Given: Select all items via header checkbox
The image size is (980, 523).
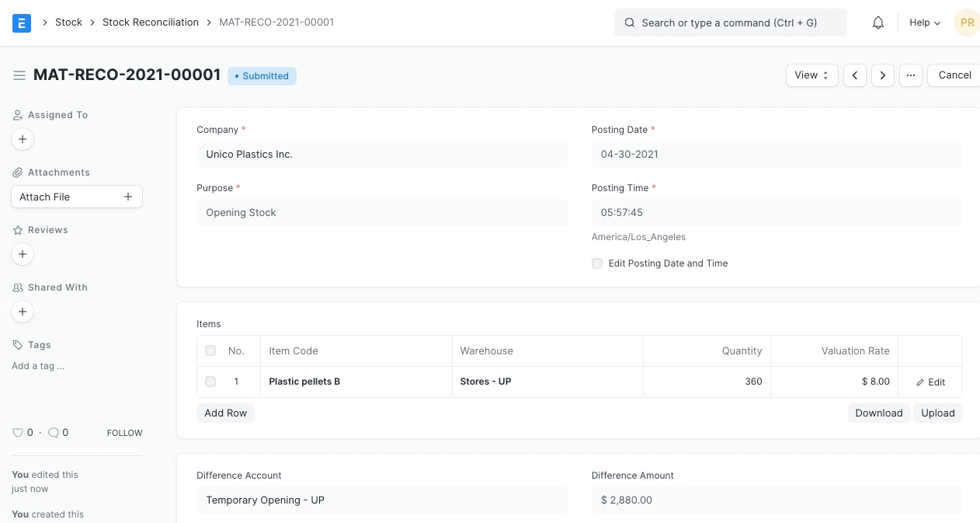Looking at the screenshot, I should pos(210,351).
